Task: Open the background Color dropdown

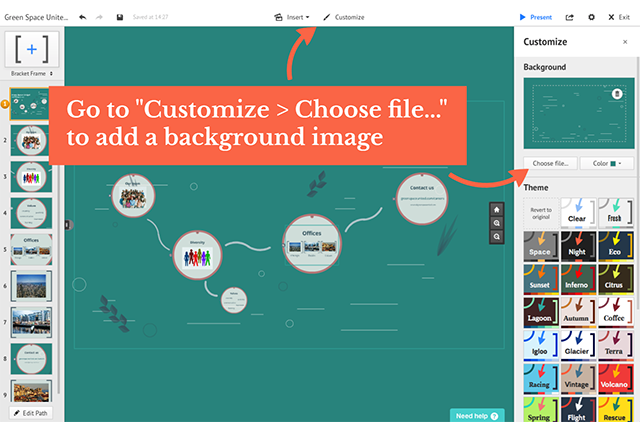Action: [x=607, y=163]
